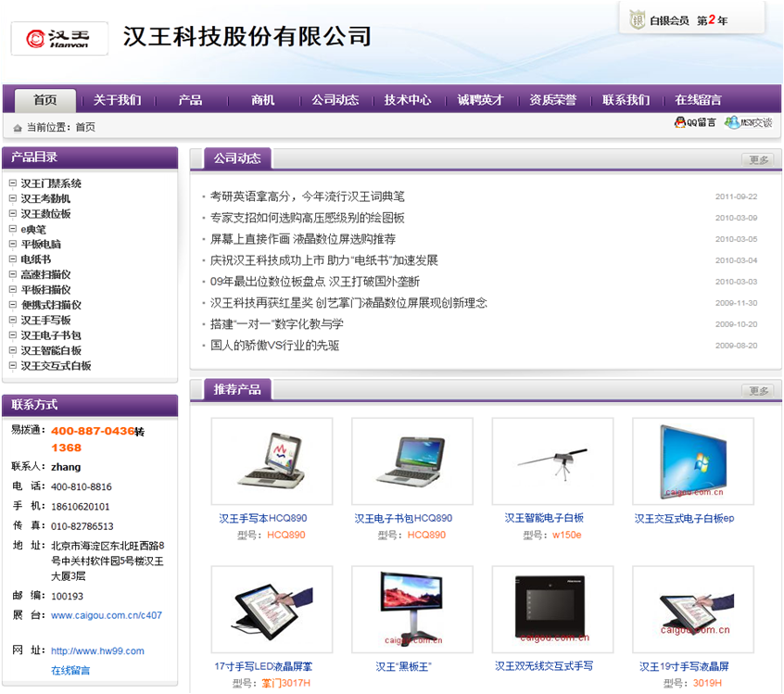Open 汉王手写本HCQ890 product thumbnail
784x694 pixels.
pos(272,461)
